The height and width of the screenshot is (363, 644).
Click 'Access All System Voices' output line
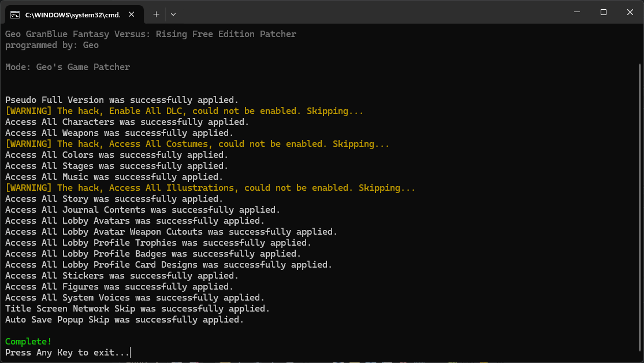135,298
